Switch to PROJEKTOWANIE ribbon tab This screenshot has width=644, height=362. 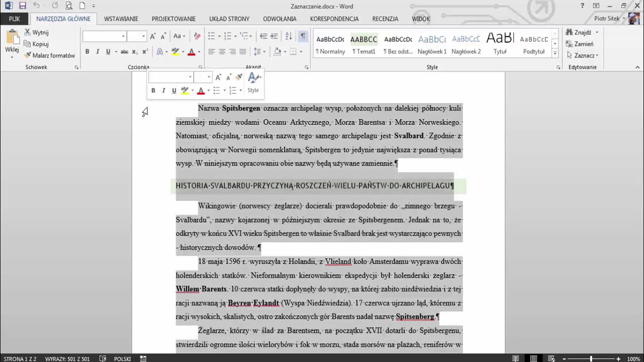[x=174, y=19]
